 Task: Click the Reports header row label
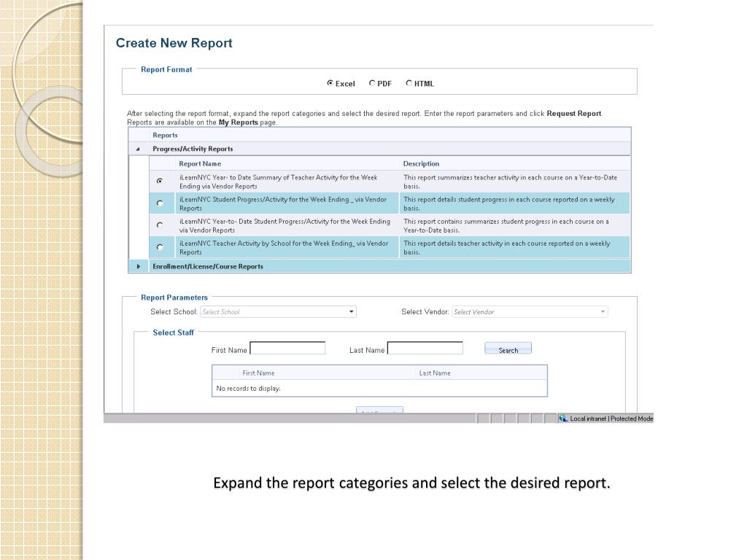pyautogui.click(x=165, y=135)
